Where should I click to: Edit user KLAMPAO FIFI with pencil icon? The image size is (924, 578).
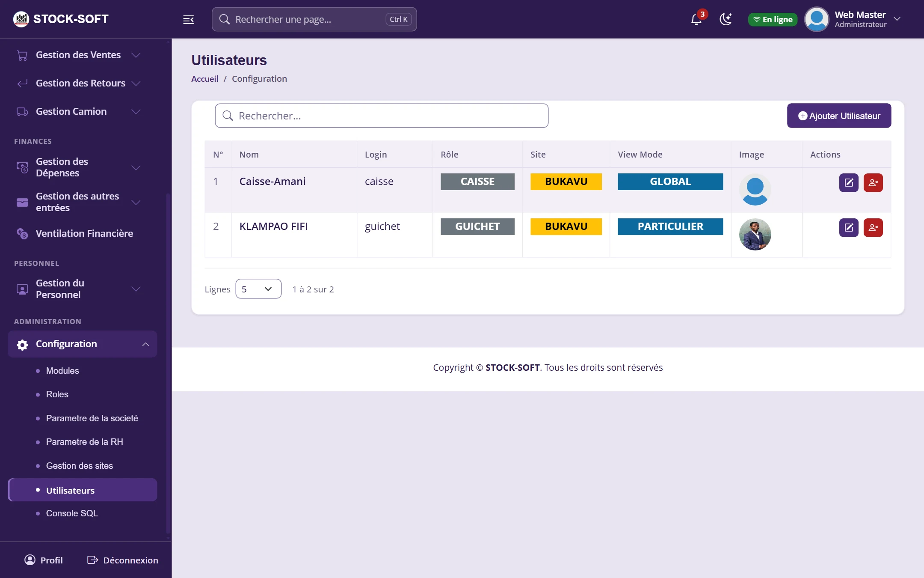tap(849, 228)
